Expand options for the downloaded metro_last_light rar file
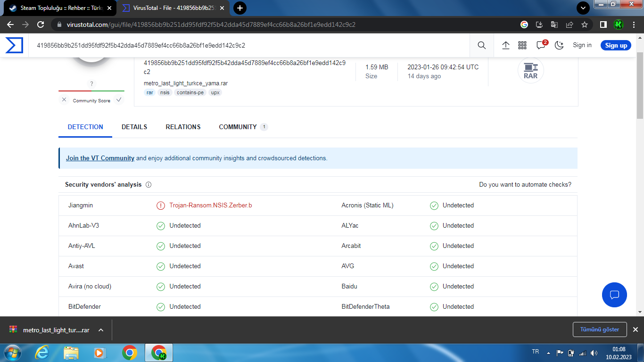 coord(101,330)
